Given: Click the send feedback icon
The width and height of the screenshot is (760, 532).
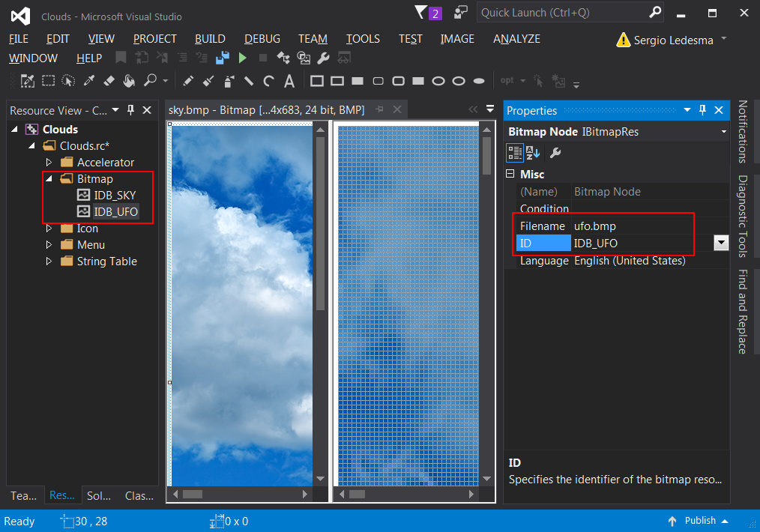Looking at the screenshot, I should pyautogui.click(x=461, y=13).
